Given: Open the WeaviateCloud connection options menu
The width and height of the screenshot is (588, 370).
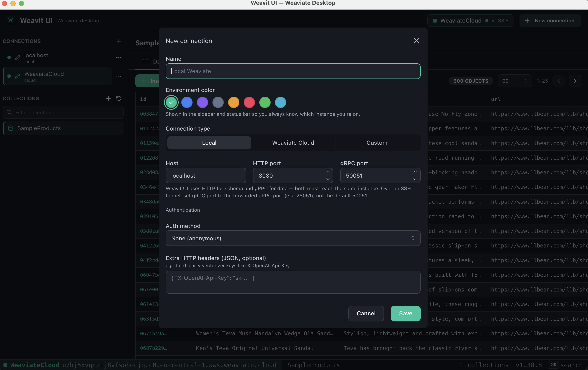Looking at the screenshot, I should point(119,76).
